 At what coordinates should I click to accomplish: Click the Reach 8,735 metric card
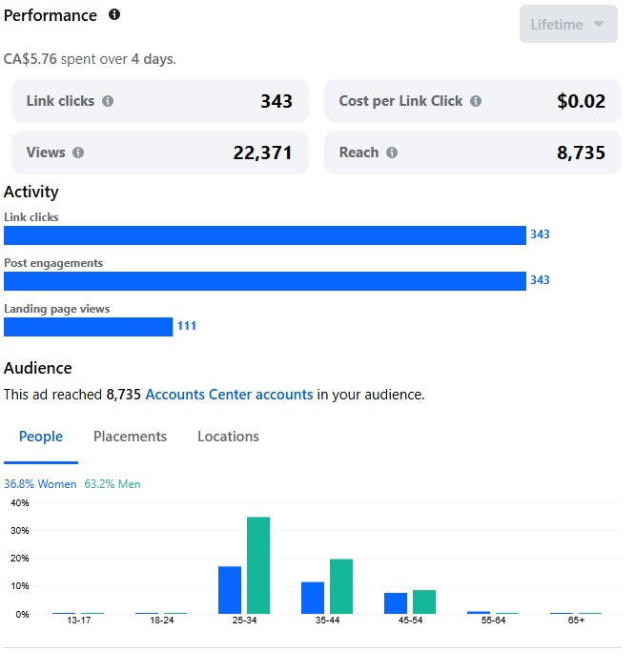[473, 153]
